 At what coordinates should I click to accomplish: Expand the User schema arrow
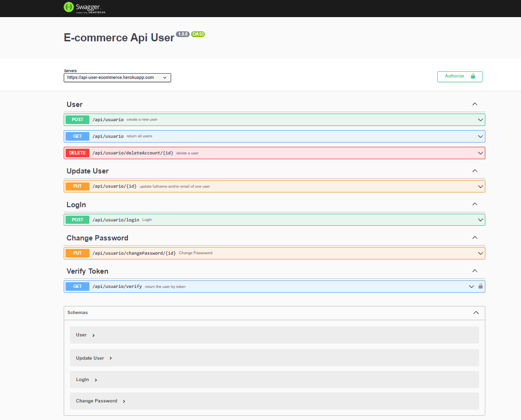(x=93, y=335)
